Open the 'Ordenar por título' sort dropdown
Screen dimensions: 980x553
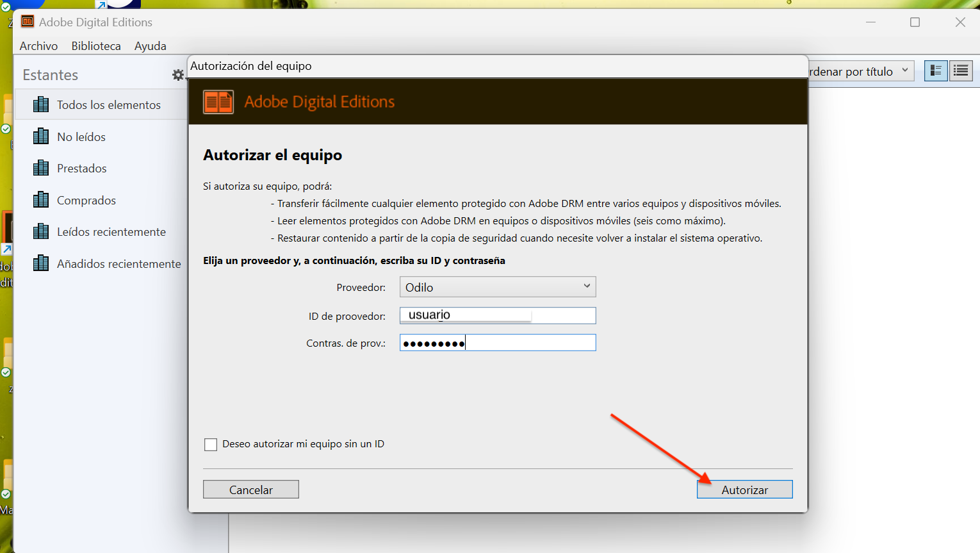coord(861,71)
